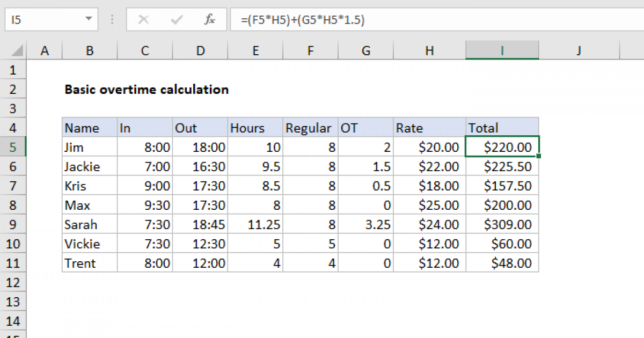This screenshot has height=338, width=644.
Task: Select the Rate column header cell
Action: coord(429,128)
